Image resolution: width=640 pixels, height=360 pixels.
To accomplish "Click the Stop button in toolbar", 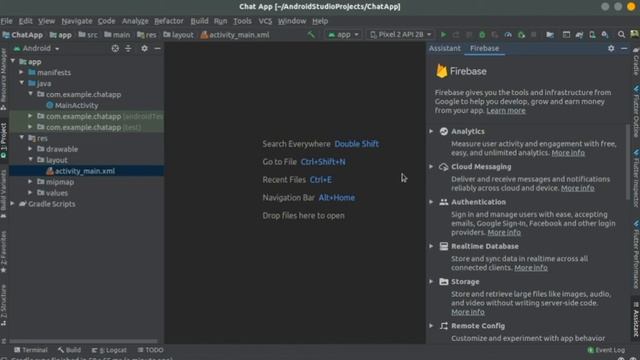I will (x=534, y=35).
